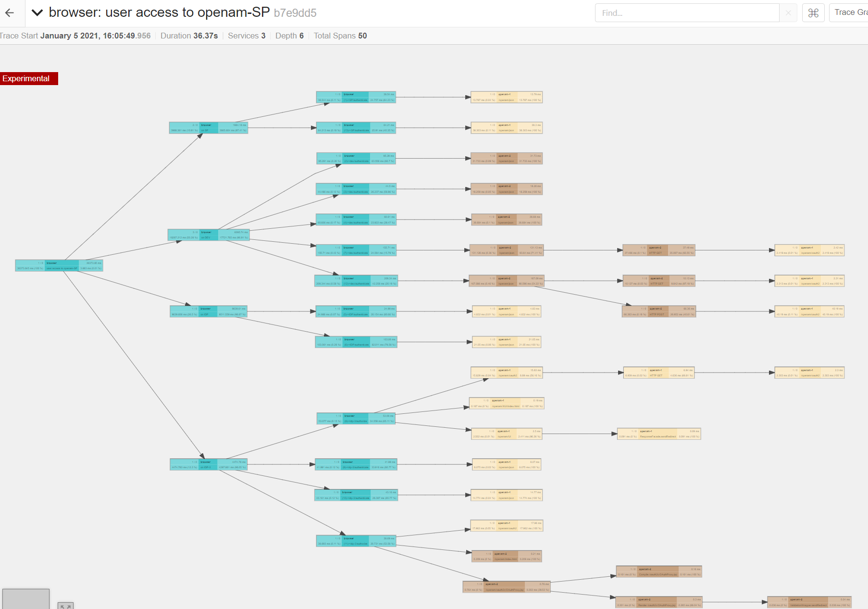868x609 pixels.
Task: Select the browser 'on SP' node
Action: click(x=209, y=128)
